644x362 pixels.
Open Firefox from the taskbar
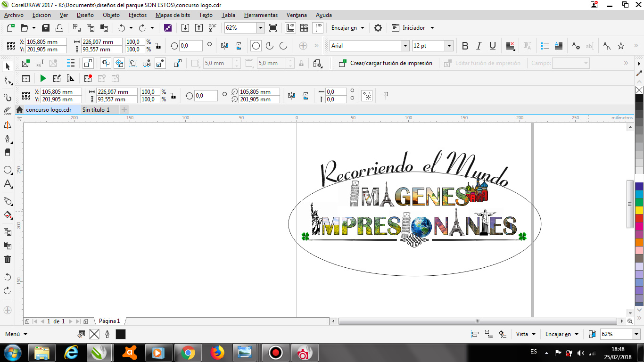(x=217, y=352)
